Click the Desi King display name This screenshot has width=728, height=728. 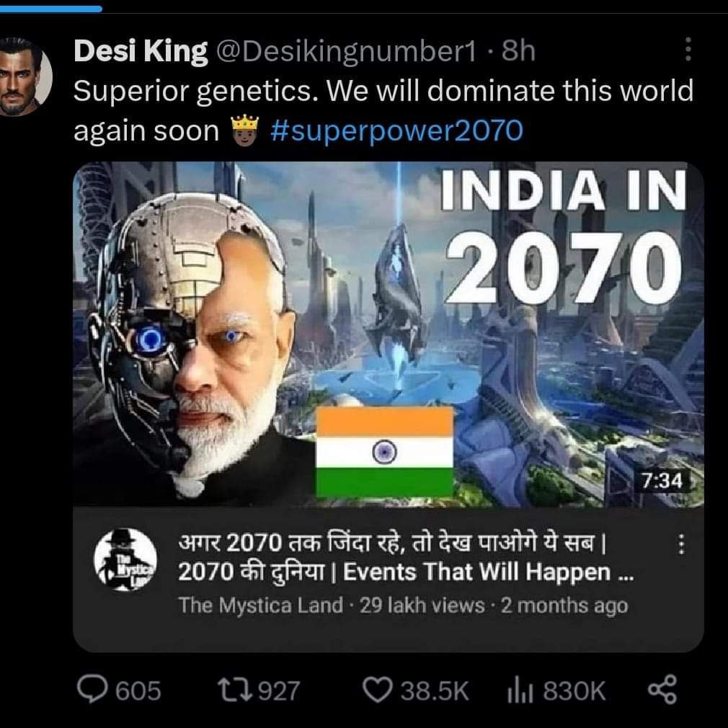click(141, 52)
